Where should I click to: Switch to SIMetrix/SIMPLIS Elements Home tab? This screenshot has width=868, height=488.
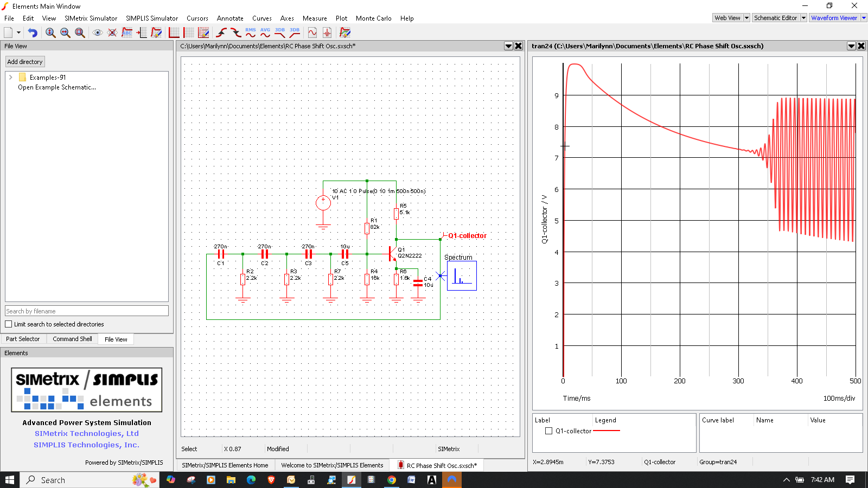[x=225, y=465]
